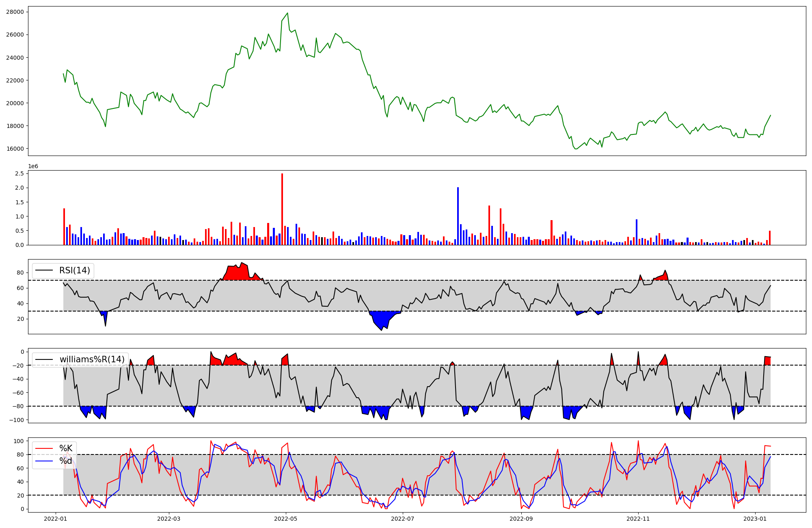Click the 2022-09 date tick label
Viewport: 812px width, 528px height.
(521, 519)
